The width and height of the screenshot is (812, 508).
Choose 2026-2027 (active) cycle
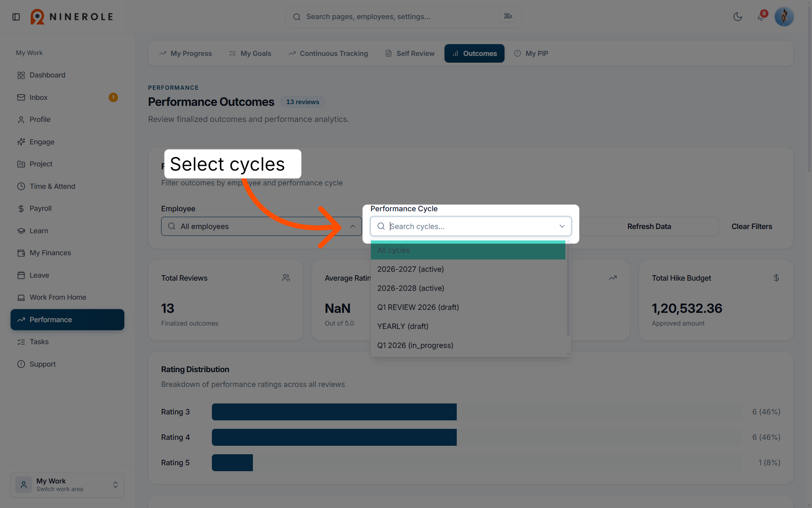pos(468,269)
